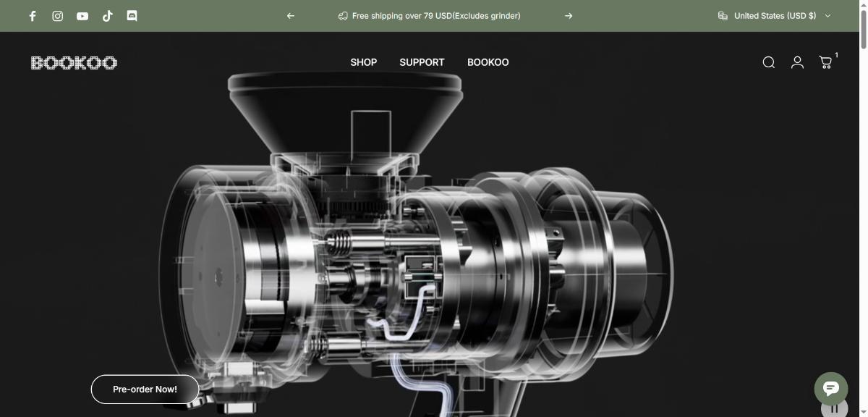868x417 pixels.
Task: Visit the Instagram profile icon
Action: click(x=58, y=16)
